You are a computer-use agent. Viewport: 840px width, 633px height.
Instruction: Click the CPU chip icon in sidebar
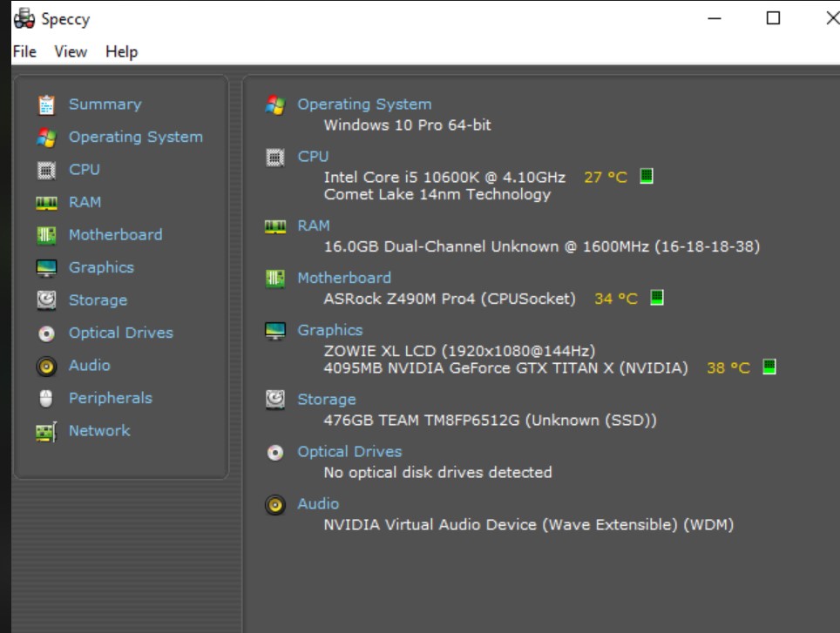pyautogui.click(x=46, y=170)
